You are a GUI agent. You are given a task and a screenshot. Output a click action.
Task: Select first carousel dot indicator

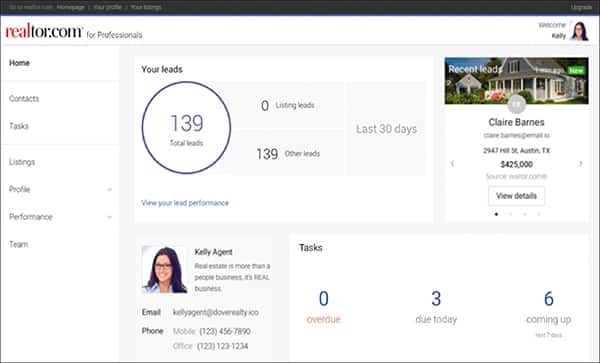(x=496, y=214)
